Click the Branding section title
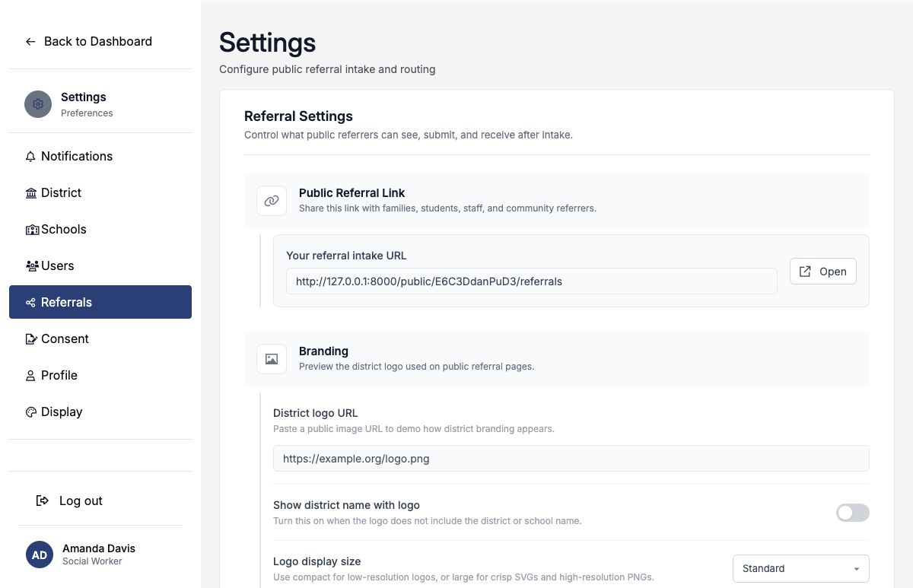The width and height of the screenshot is (913, 588). [323, 351]
